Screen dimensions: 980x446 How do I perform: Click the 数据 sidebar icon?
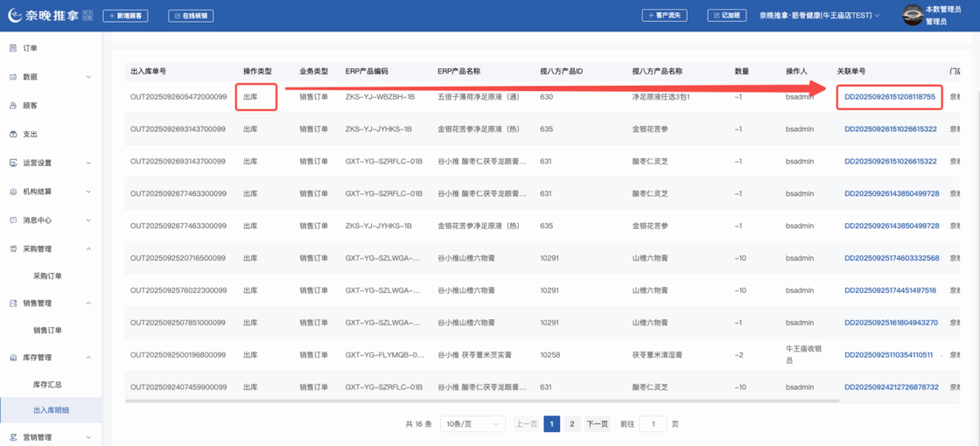13,77
